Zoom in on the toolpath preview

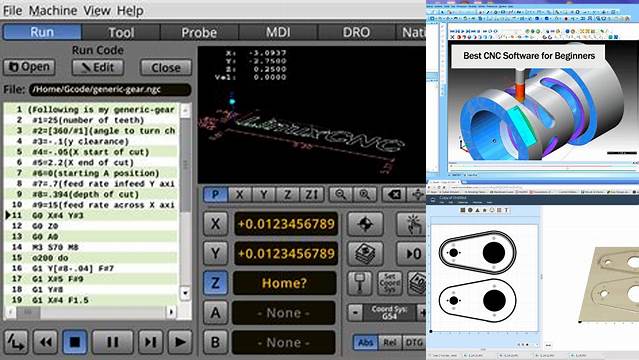click(365, 195)
